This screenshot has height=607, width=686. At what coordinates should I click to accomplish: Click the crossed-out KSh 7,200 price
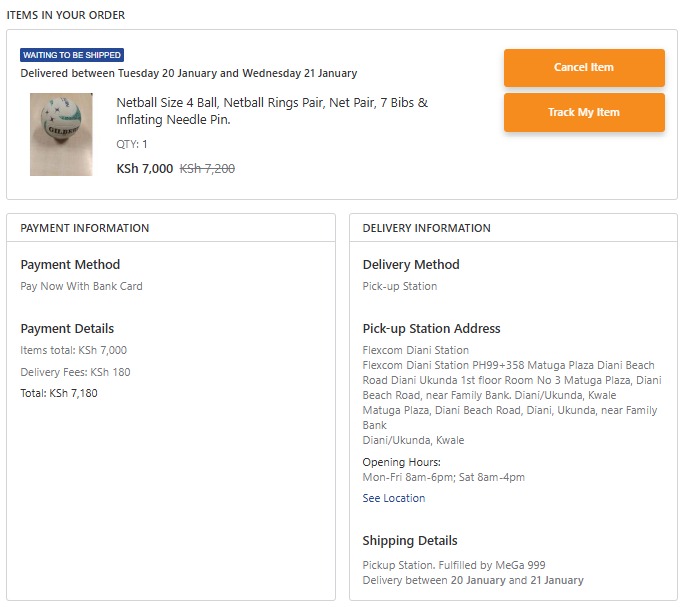pos(207,169)
